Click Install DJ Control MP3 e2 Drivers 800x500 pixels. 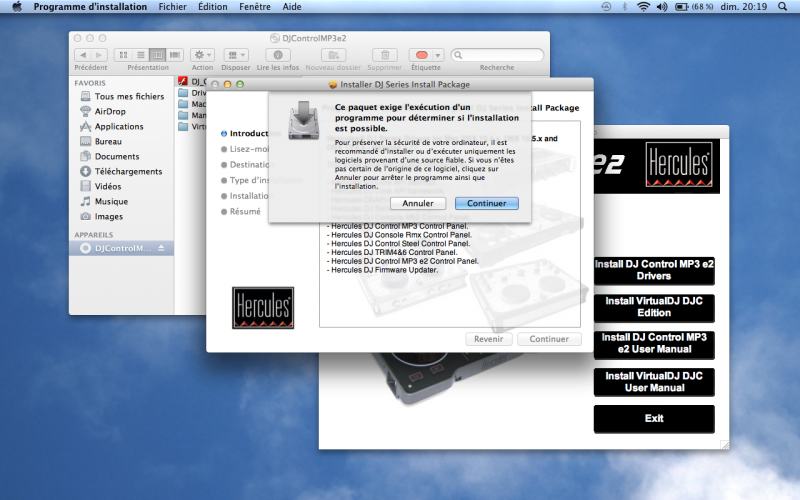click(x=654, y=270)
